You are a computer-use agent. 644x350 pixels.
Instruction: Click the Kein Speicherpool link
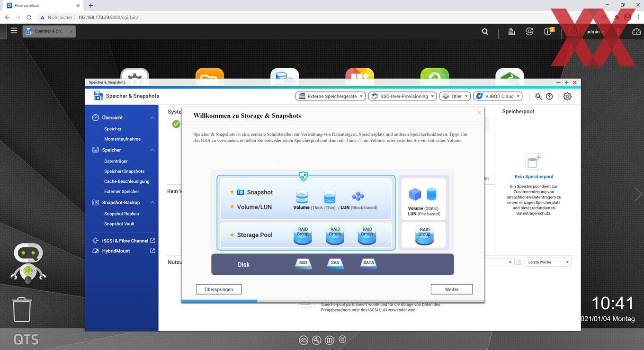[534, 177]
